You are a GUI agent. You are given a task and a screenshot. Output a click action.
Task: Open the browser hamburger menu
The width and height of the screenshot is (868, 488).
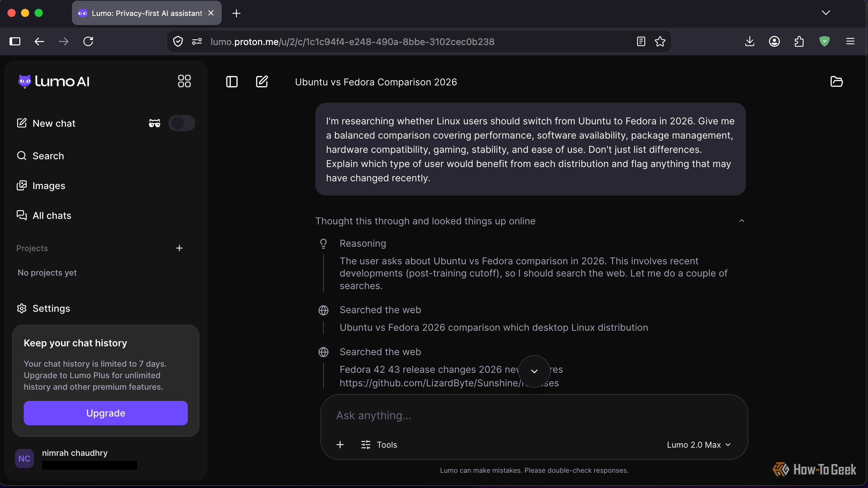(x=850, y=41)
